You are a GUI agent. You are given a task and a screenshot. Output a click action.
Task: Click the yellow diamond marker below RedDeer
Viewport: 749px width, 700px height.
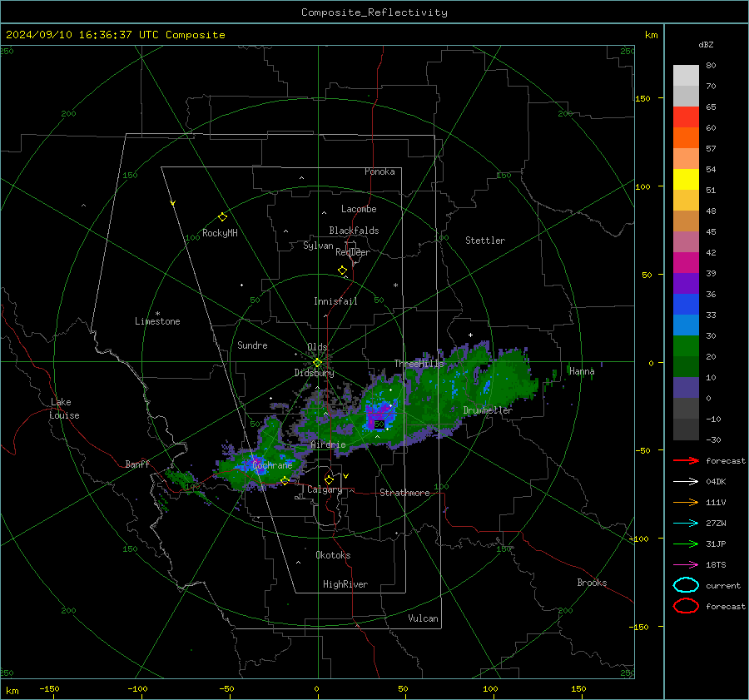click(x=342, y=271)
